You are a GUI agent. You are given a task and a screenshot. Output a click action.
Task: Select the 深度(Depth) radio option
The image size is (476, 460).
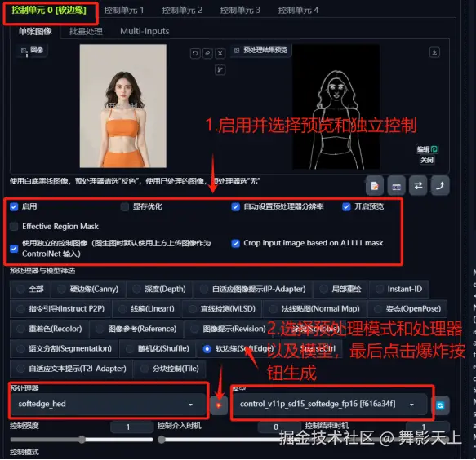159,289
